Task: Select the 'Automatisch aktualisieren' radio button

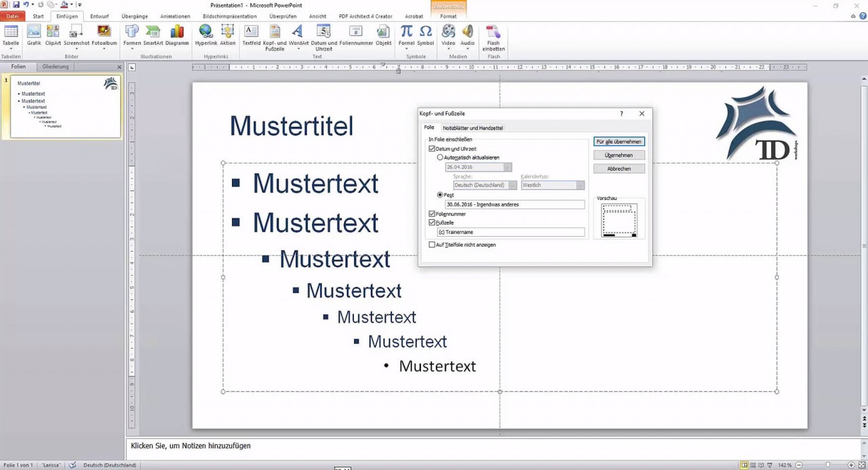Action: (440, 157)
